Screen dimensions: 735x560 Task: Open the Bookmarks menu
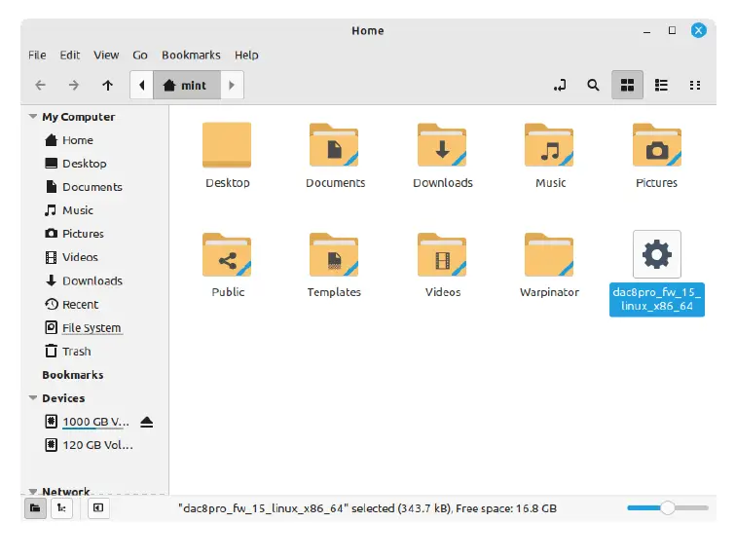pyautogui.click(x=191, y=56)
